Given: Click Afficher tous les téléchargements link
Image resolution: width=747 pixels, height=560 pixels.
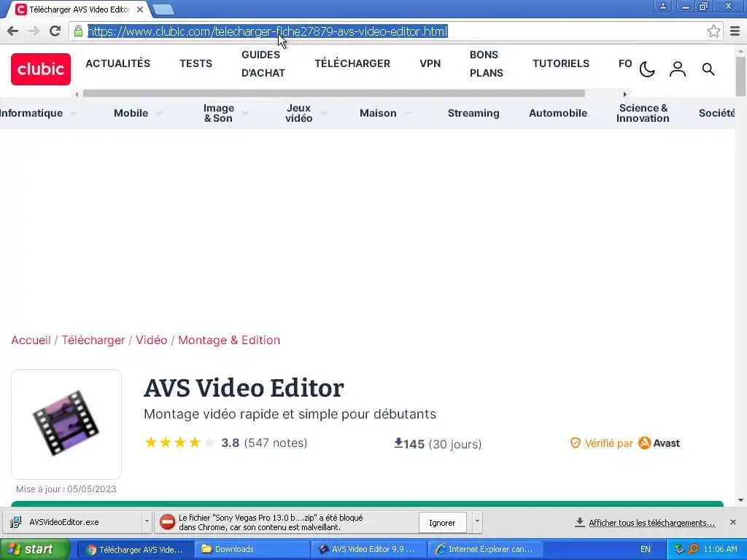Looking at the screenshot, I should [x=651, y=523].
